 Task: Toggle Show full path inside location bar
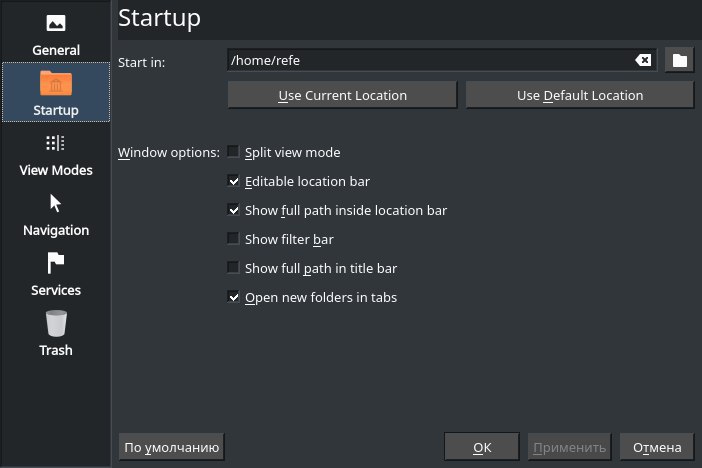pos(233,210)
